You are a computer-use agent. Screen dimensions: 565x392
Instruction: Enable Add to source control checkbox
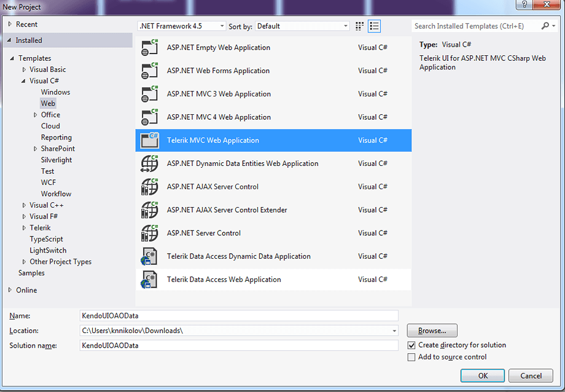point(411,357)
